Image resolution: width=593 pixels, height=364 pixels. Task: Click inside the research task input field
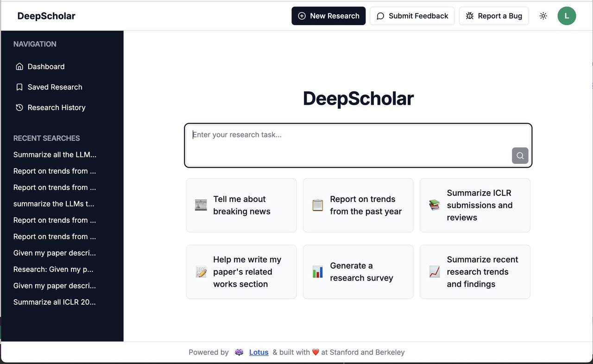[324, 134]
